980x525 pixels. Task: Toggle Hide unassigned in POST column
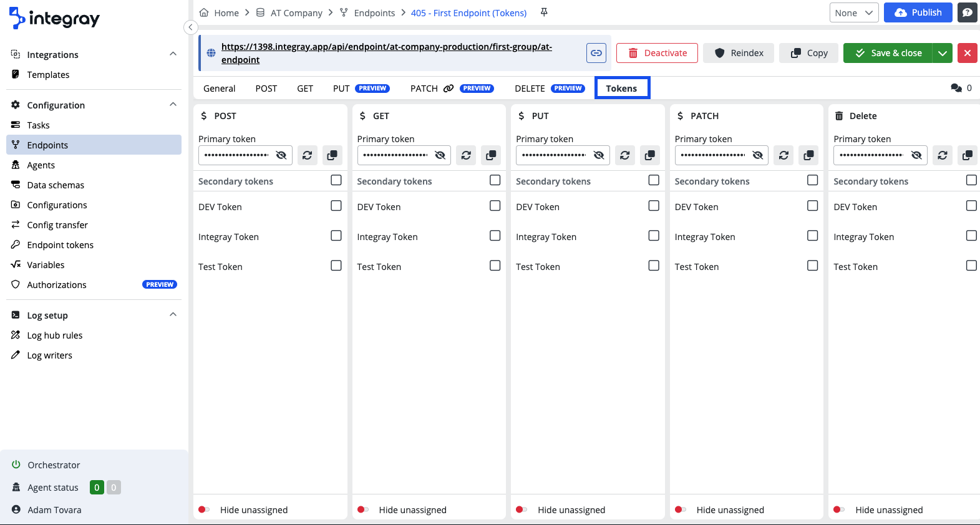pyautogui.click(x=204, y=509)
